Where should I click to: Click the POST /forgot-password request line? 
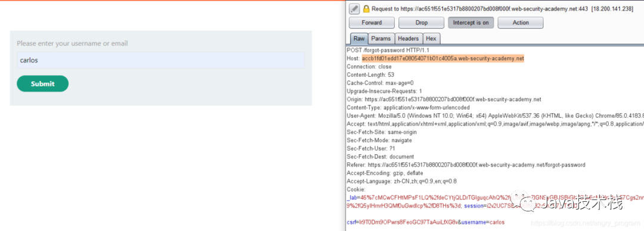tap(382, 50)
